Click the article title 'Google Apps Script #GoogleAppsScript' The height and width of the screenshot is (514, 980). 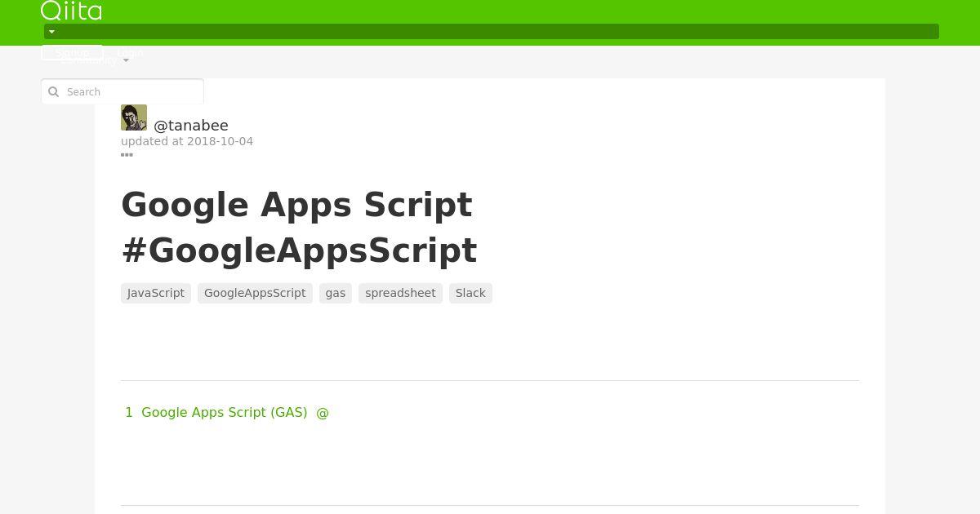[299, 228]
